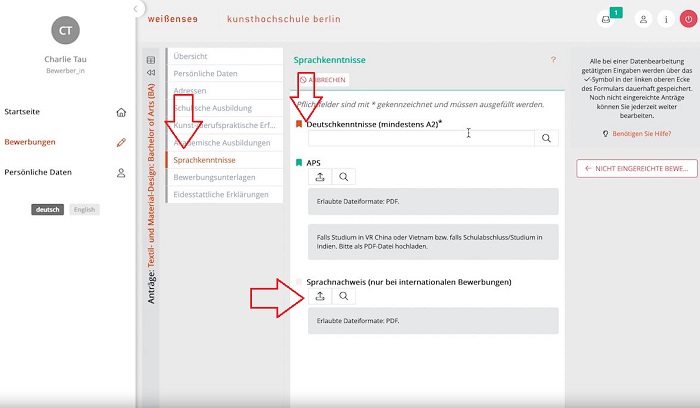Screen dimensions: 700x408
Task: Click the search icon under APS
Action: pyautogui.click(x=344, y=176)
